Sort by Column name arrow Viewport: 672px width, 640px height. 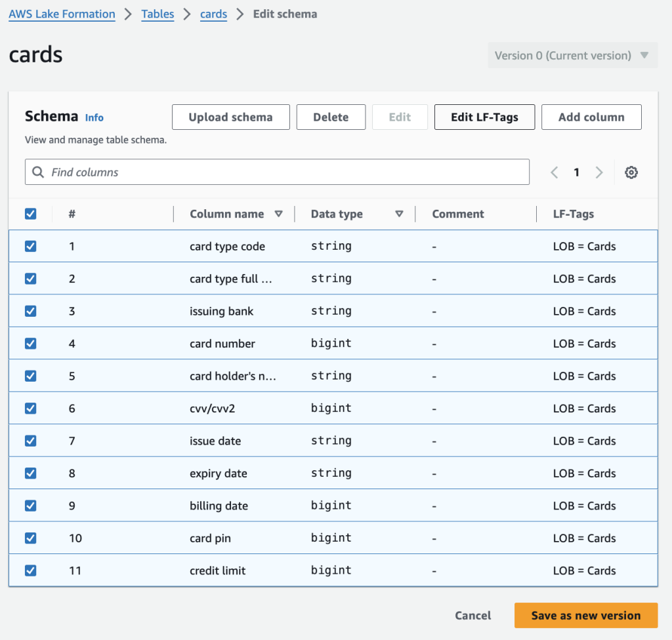pos(278,214)
